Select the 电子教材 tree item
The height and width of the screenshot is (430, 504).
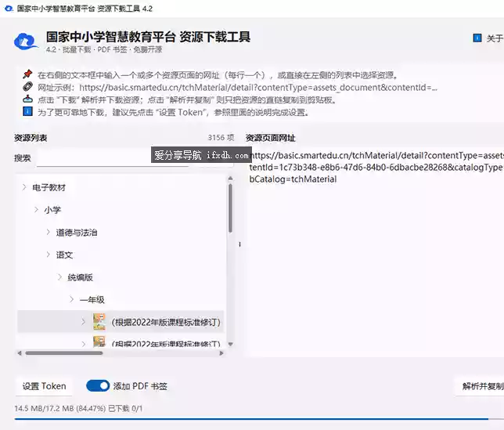pos(49,187)
